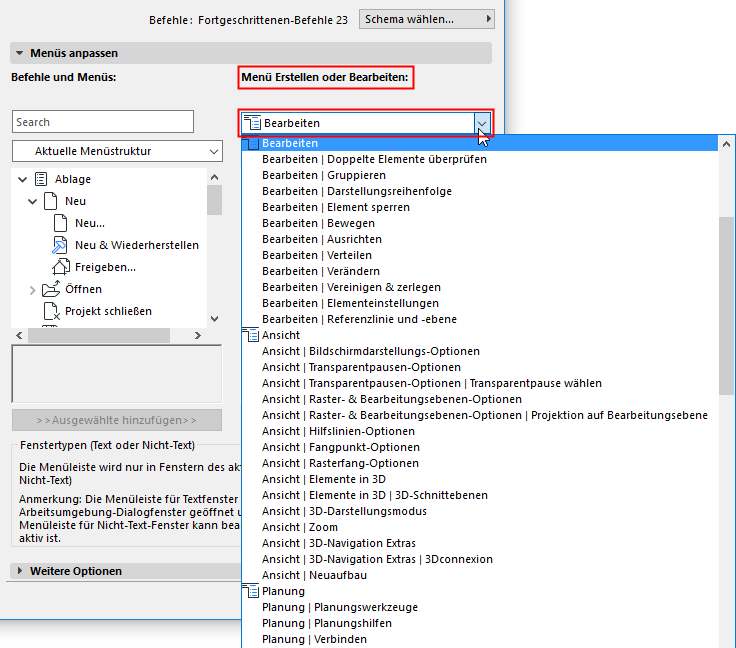The width and height of the screenshot is (736, 648).
Task: Click menu icon in Bearbeiten combo box
Action: click(x=253, y=122)
